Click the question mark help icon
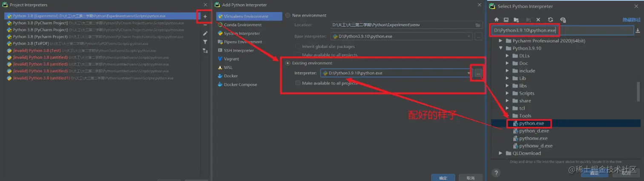644x181 pixels. click(496, 172)
